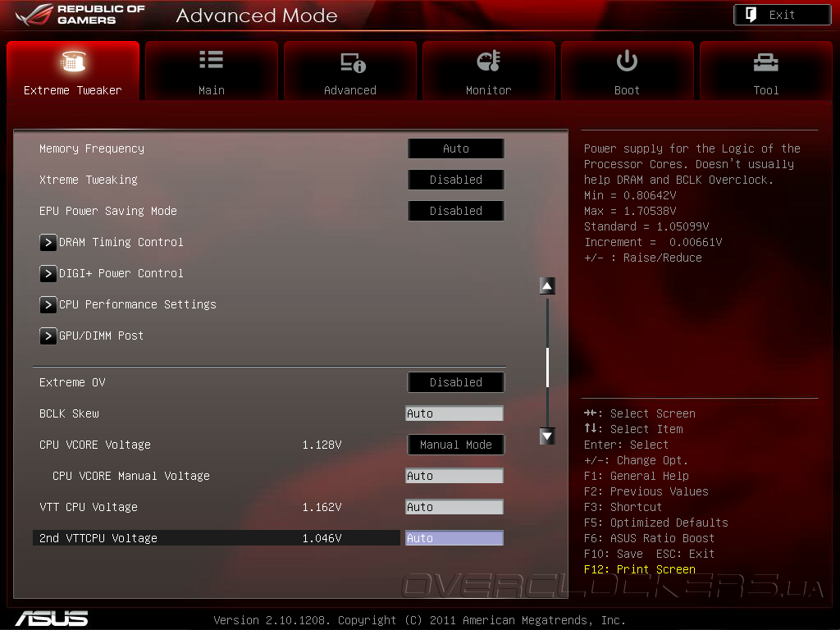
Task: Select the BCLK Skew input field
Action: [454, 413]
